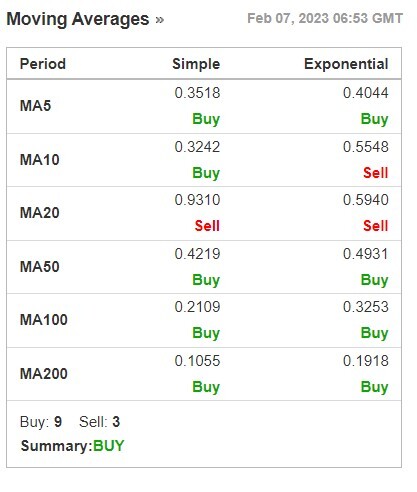
Task: Click the MA10 exponential Sell signal
Action: (x=376, y=173)
